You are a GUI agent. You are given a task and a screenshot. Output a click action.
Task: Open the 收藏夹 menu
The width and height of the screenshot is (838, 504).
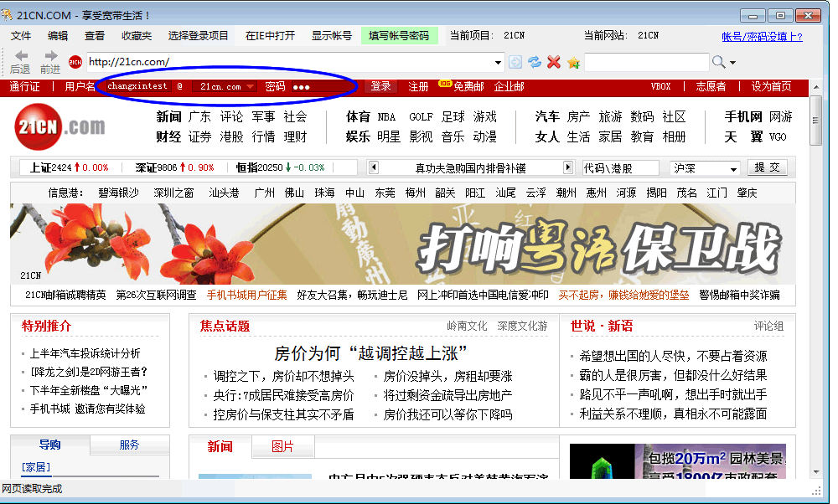pos(137,36)
